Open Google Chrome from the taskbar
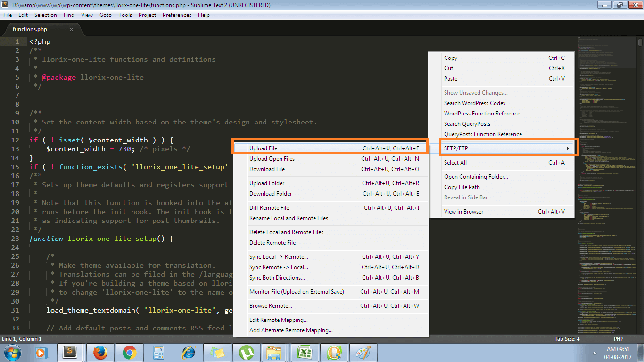644x362 pixels. pyautogui.click(x=129, y=353)
